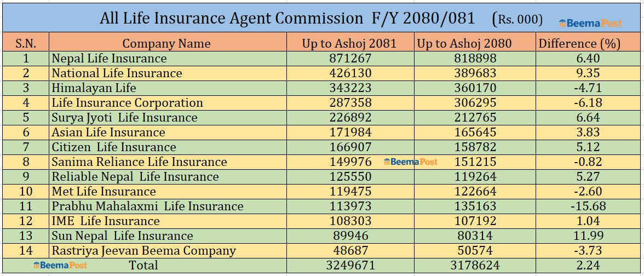Click the Total row label
The height and width of the screenshot is (276, 644).
click(142, 266)
